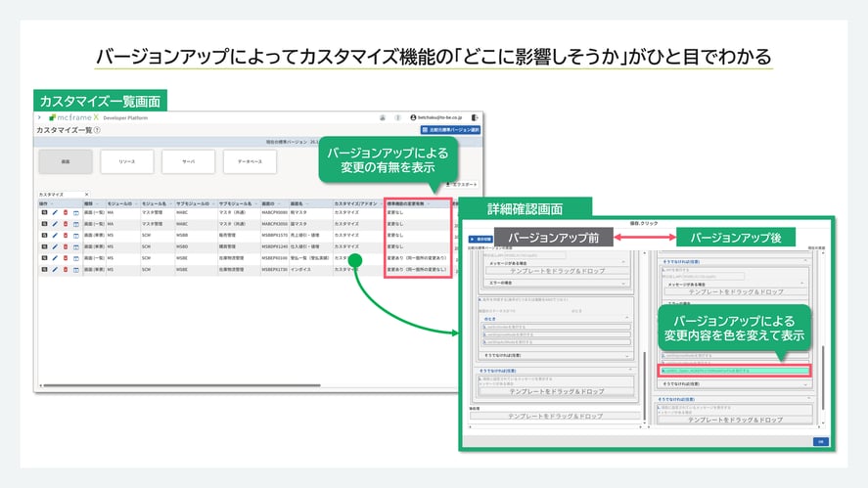
Task: Click the left panel's bottom テンプレートをドラッグ&ドロップ area
Action: 555,416
